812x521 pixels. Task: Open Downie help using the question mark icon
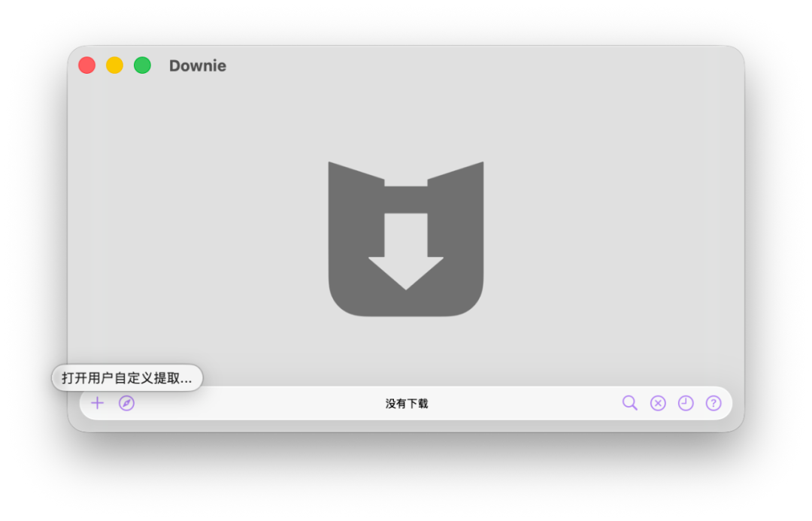[713, 403]
